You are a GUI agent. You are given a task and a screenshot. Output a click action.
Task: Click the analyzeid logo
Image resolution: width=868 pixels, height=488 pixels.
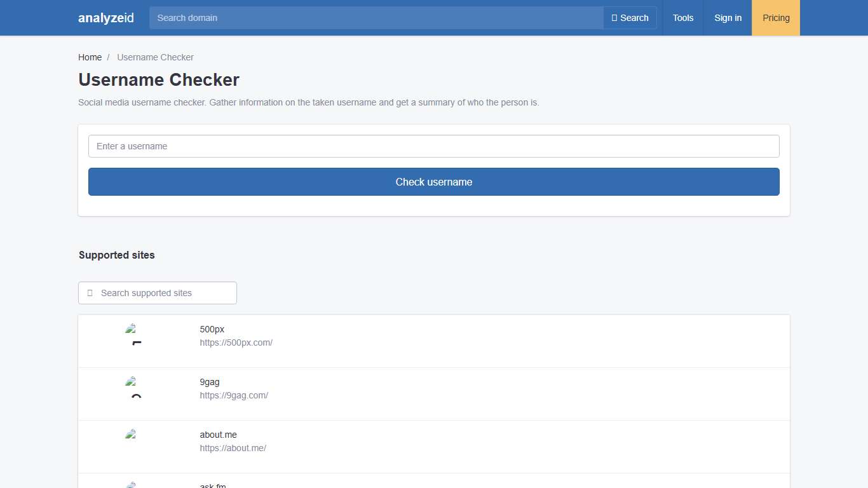pyautogui.click(x=105, y=18)
